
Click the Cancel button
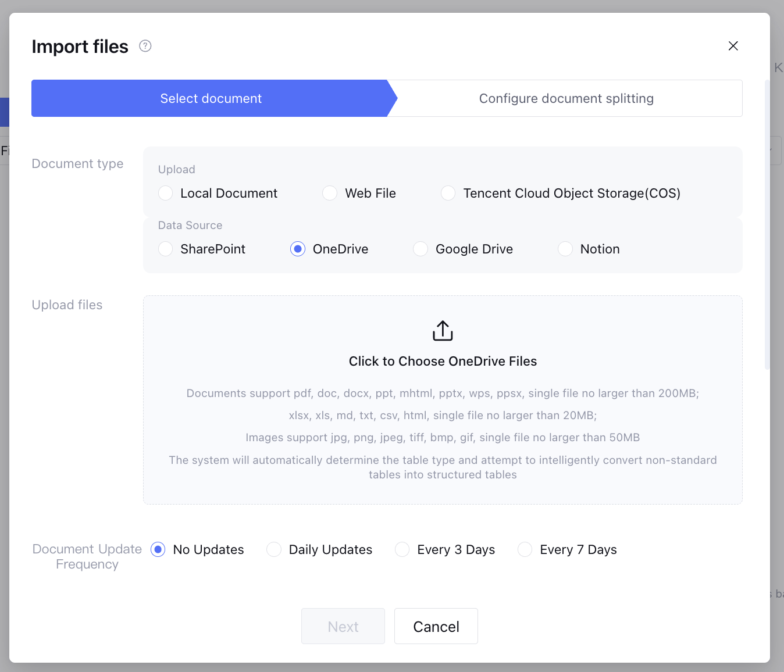(436, 626)
